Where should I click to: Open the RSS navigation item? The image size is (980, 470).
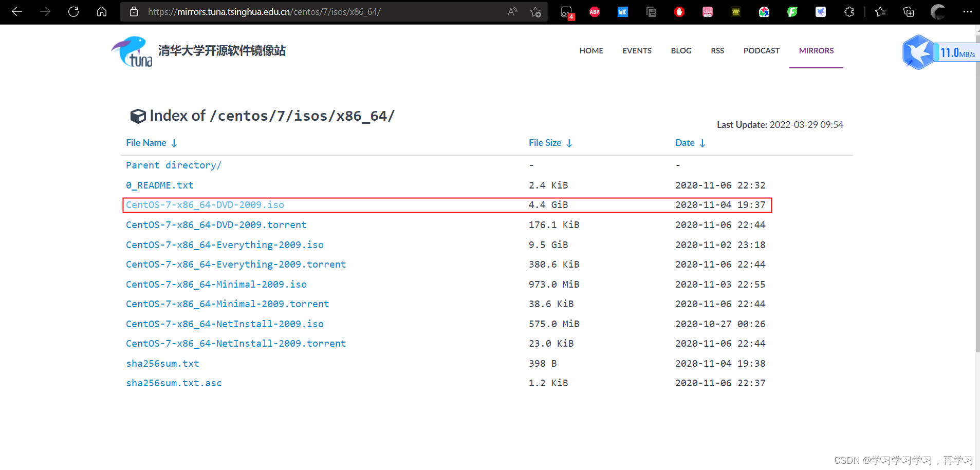coord(717,51)
